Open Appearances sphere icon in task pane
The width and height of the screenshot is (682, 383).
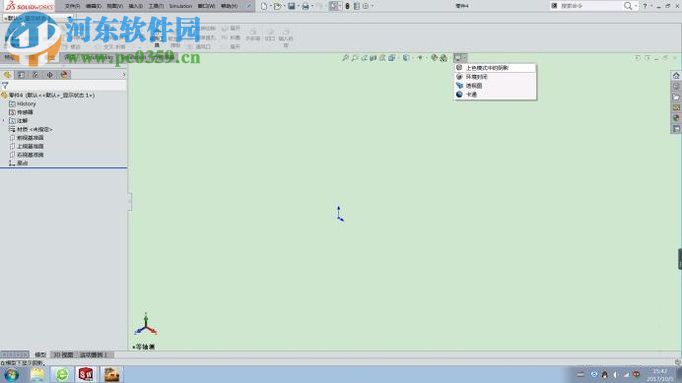tap(676, 118)
